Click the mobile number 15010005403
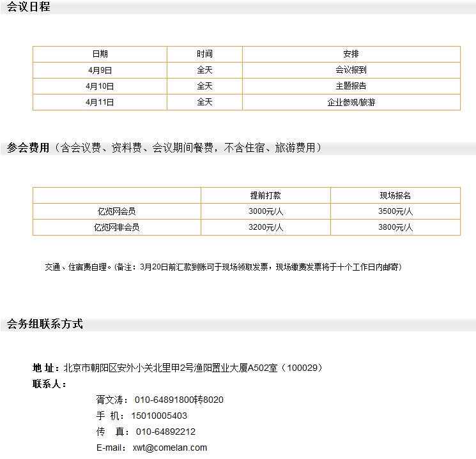This screenshot has width=476, height=459. tap(159, 416)
